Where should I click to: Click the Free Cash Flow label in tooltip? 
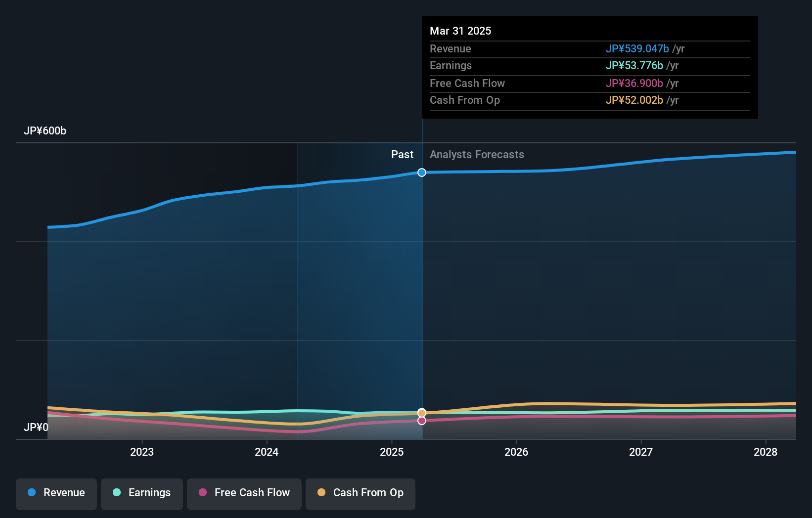(467, 83)
